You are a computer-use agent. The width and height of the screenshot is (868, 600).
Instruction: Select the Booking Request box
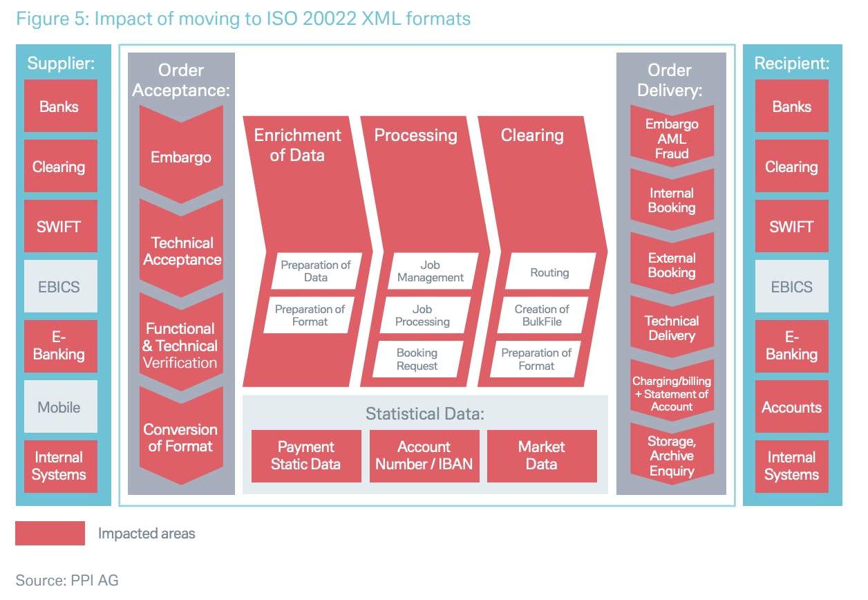(417, 359)
